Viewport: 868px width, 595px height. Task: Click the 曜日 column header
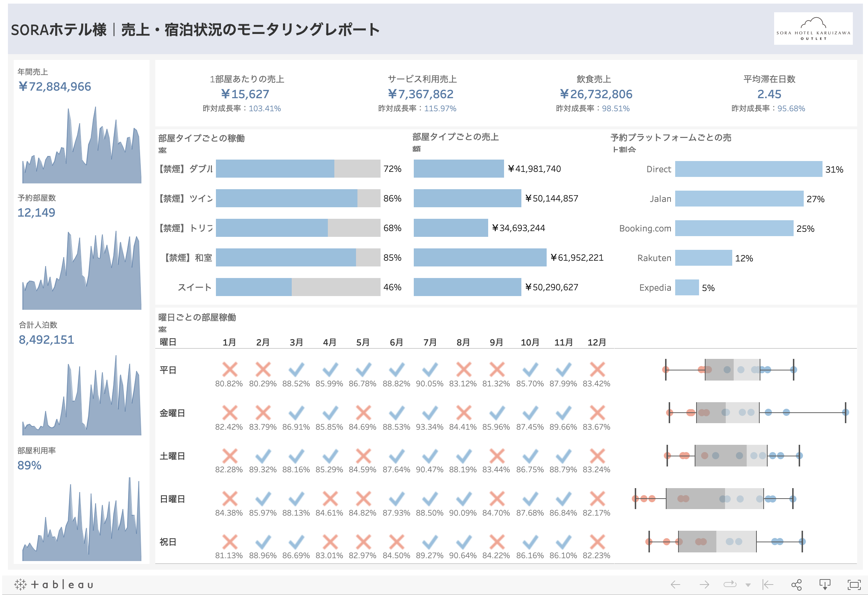[168, 342]
